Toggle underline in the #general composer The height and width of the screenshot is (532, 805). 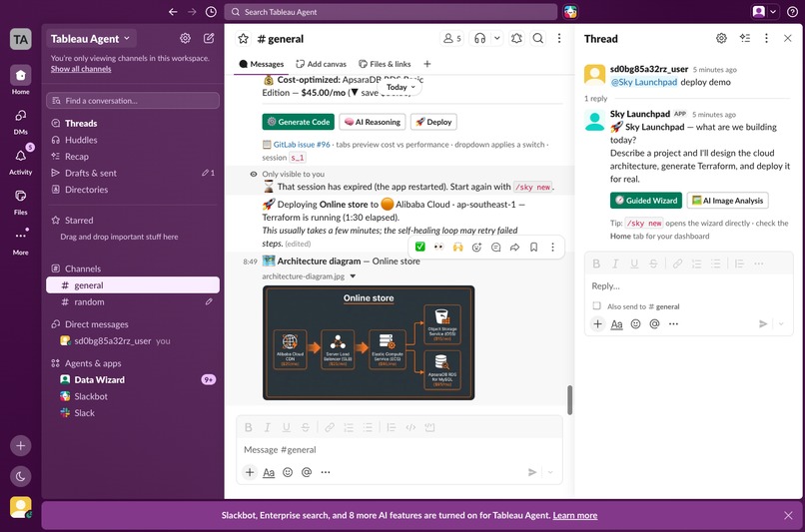click(x=286, y=427)
